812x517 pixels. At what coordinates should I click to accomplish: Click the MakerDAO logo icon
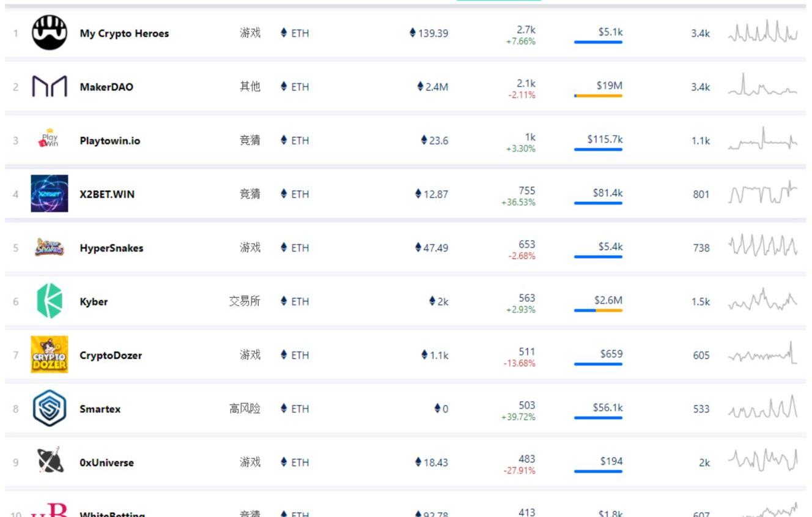pos(50,87)
